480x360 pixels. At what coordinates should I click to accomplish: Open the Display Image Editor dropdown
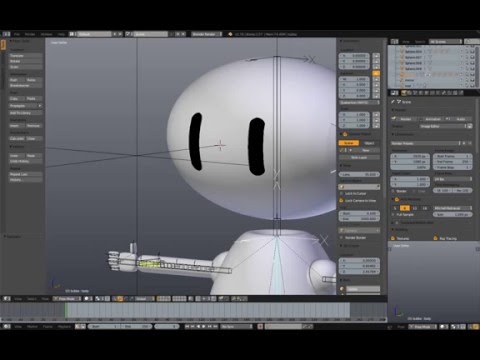click(443, 126)
